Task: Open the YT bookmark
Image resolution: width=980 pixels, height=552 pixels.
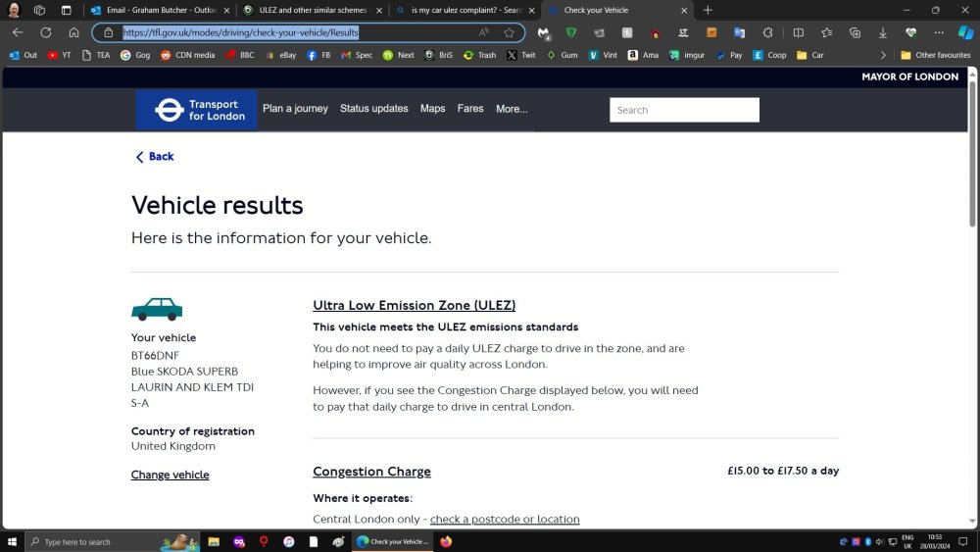Action: click(x=60, y=55)
